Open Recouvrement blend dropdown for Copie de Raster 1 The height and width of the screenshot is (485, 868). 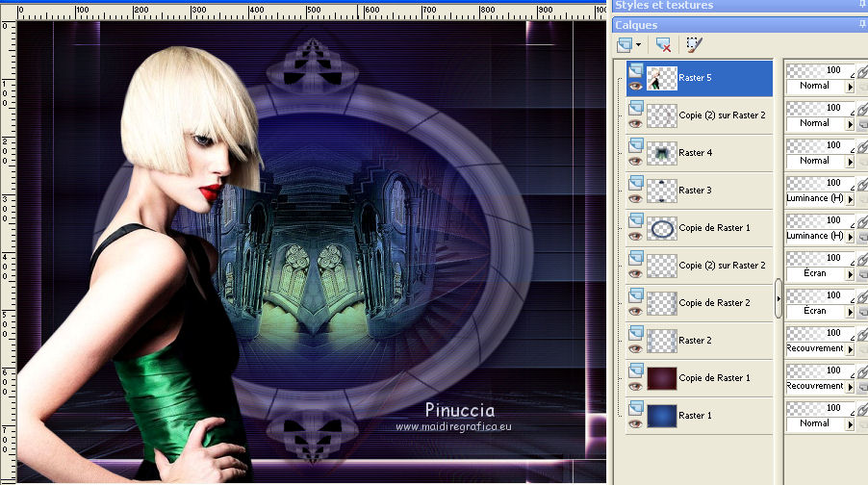[851, 387]
